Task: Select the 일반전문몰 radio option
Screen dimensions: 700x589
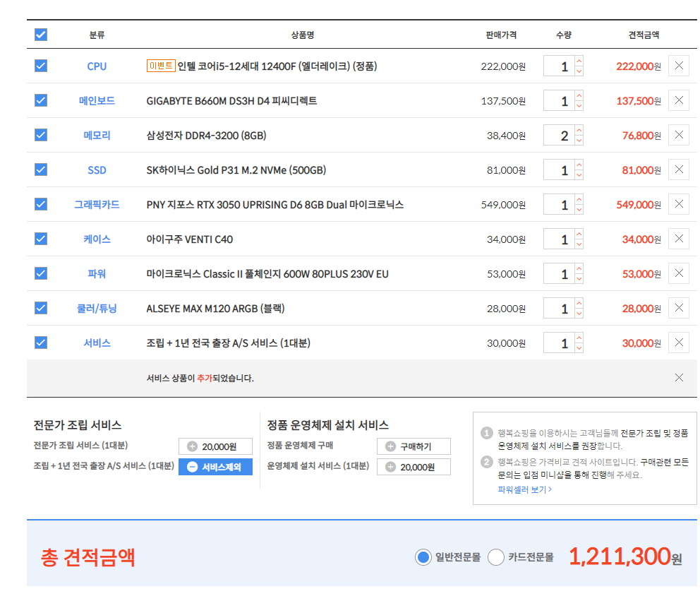Action: (x=423, y=557)
